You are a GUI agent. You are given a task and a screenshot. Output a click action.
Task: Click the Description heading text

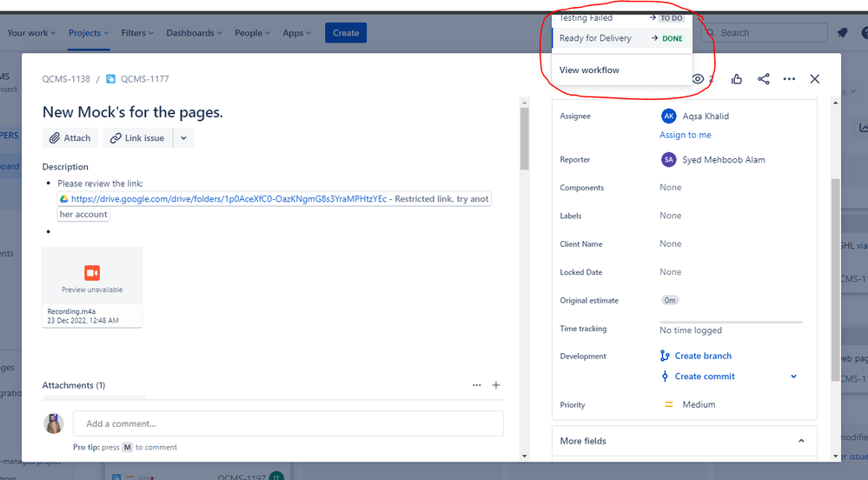[65, 167]
